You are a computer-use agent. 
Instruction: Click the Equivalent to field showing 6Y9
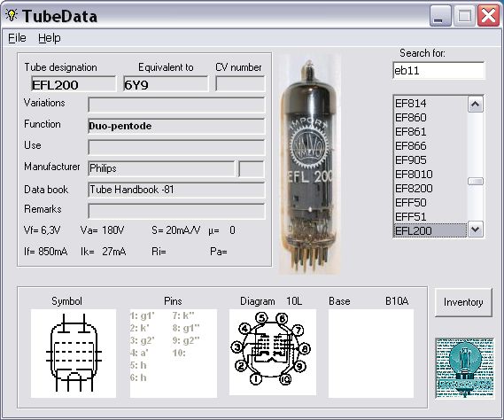(166, 84)
